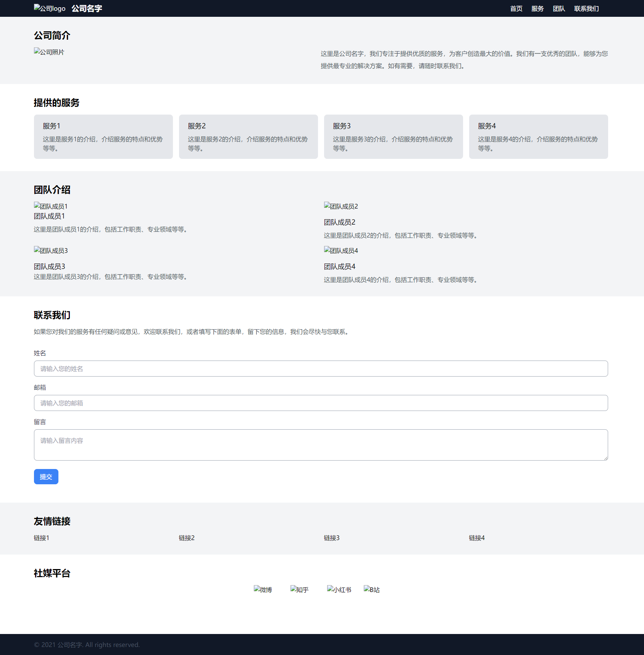Click inside the 留言 message textarea
The width and height of the screenshot is (644, 655).
[x=321, y=445]
